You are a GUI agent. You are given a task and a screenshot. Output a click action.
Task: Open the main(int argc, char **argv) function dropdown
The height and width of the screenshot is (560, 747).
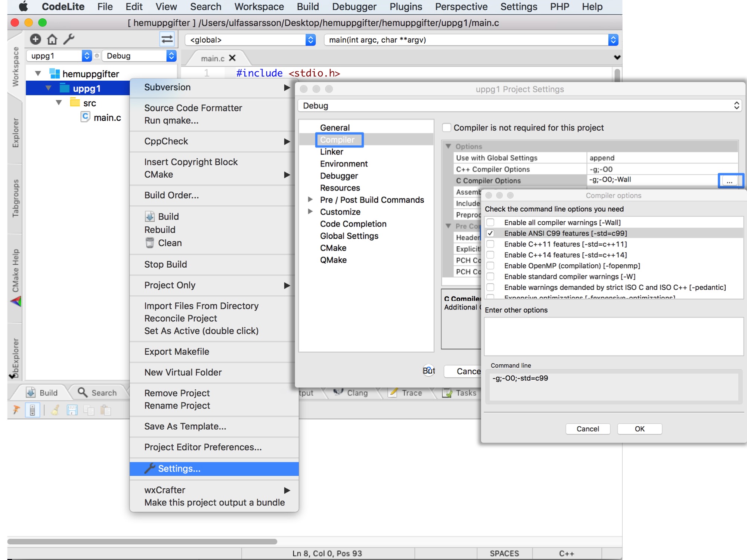pos(471,40)
